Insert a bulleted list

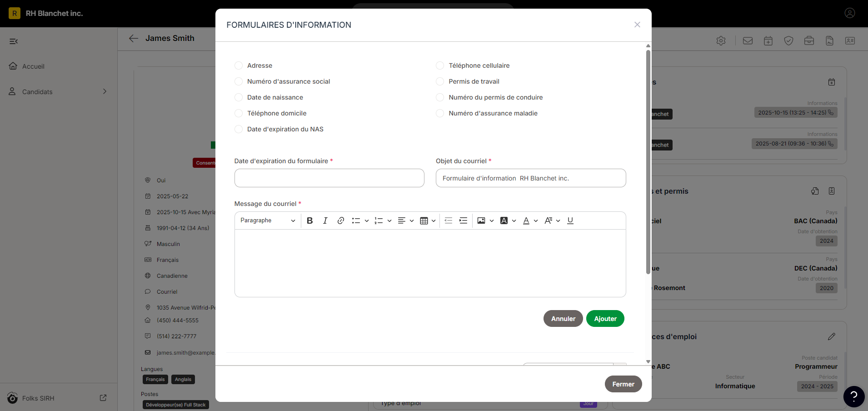click(356, 221)
